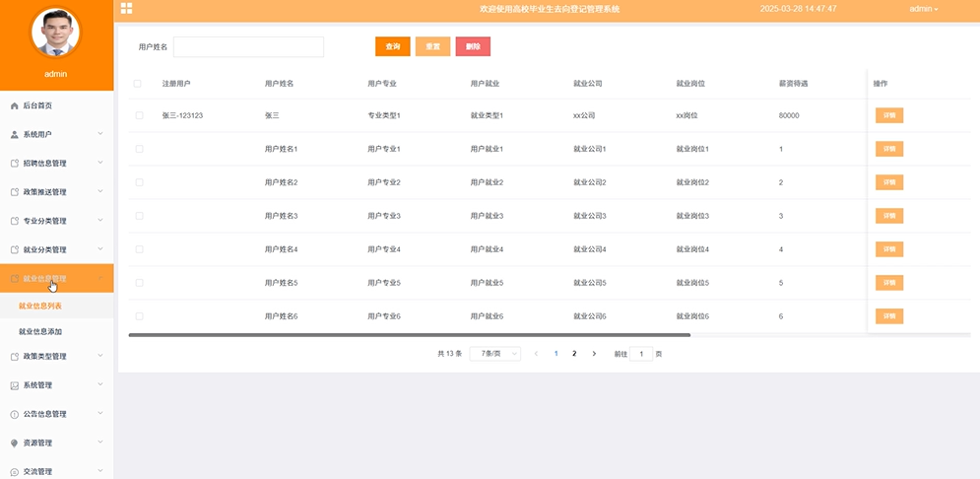Click the grid menu icon in top bar
Viewport: 980px width, 479px height.
coord(126,8)
